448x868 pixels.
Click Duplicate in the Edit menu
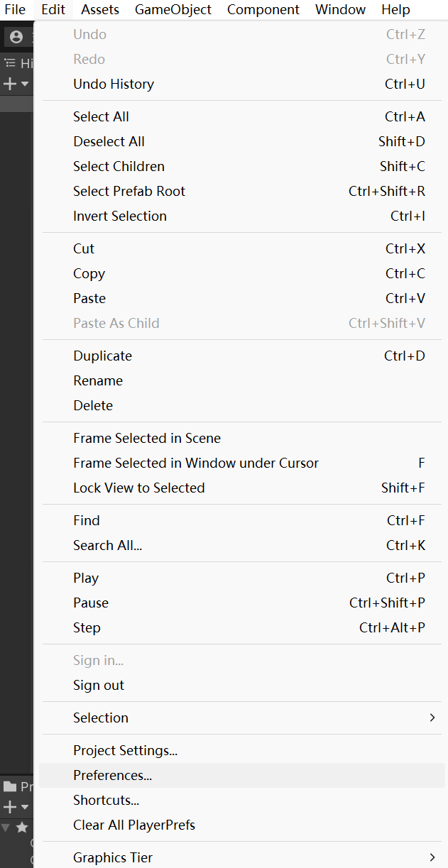tap(102, 356)
